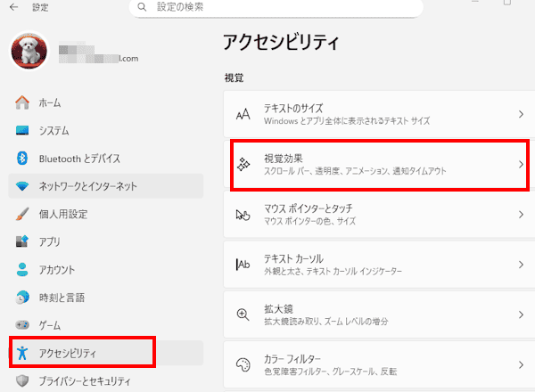Open the テキスト カーソル title
The height and width of the screenshot is (392, 535).
(x=293, y=258)
